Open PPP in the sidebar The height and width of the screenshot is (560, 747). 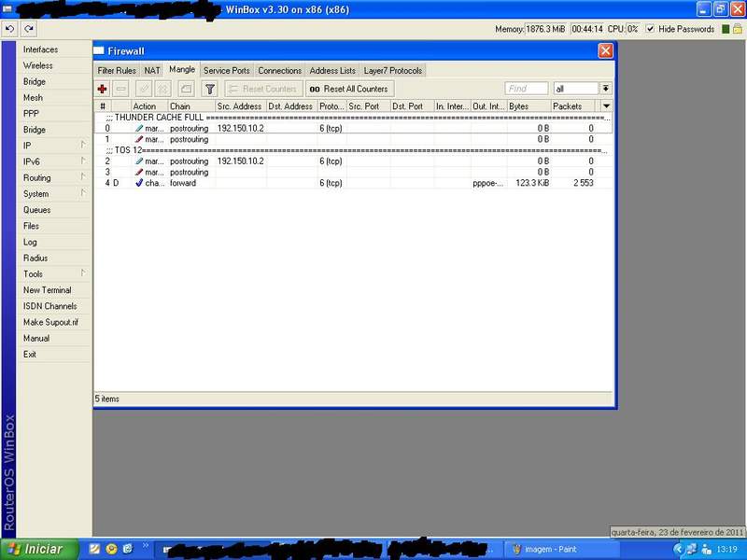(x=54, y=113)
